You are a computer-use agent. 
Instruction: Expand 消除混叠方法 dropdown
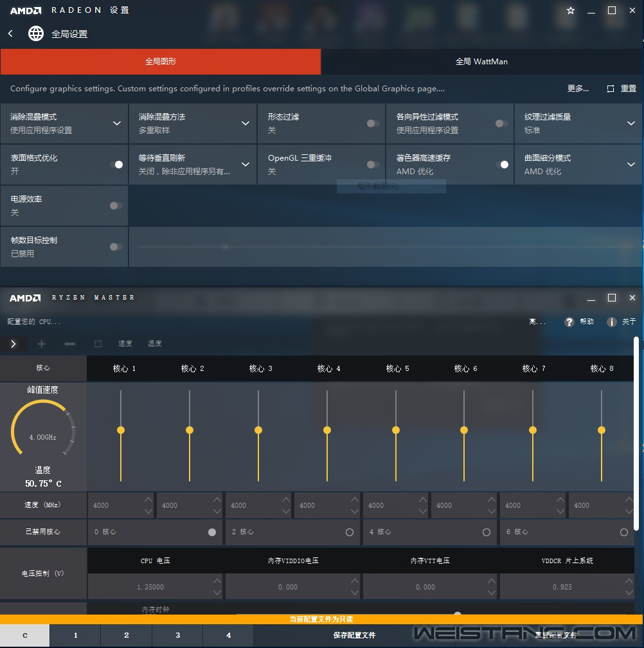pyautogui.click(x=246, y=123)
